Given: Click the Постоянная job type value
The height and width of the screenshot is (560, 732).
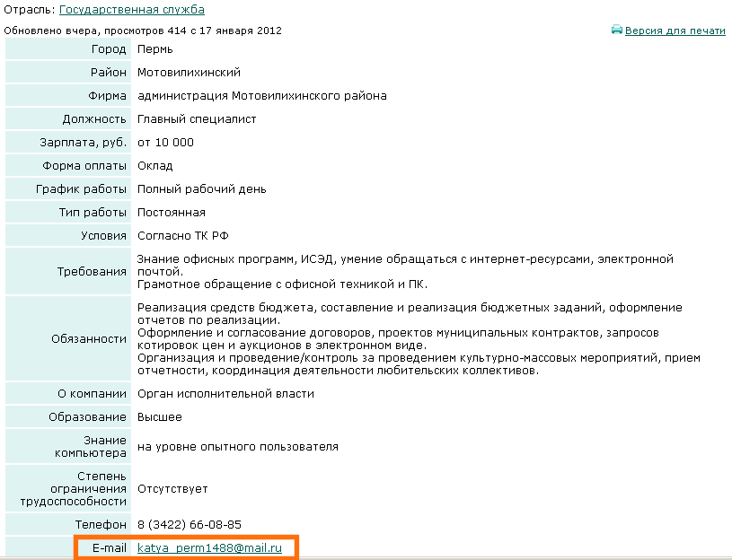Looking at the screenshot, I should click(171, 213).
